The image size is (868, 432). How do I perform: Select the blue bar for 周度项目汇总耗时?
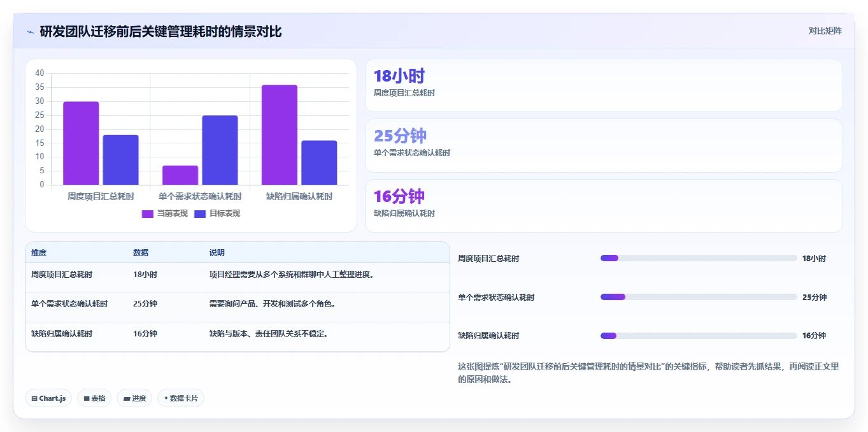120,160
